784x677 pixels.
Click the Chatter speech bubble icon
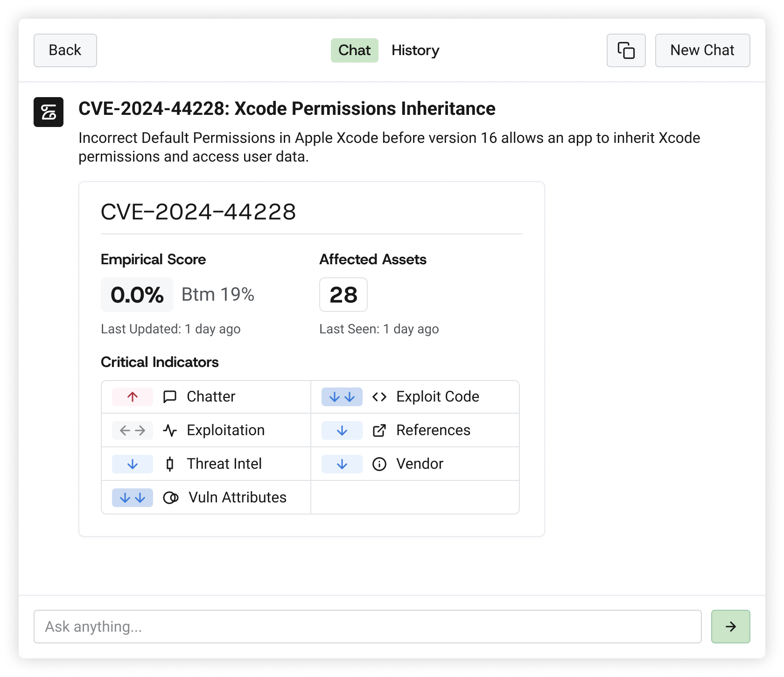click(170, 397)
